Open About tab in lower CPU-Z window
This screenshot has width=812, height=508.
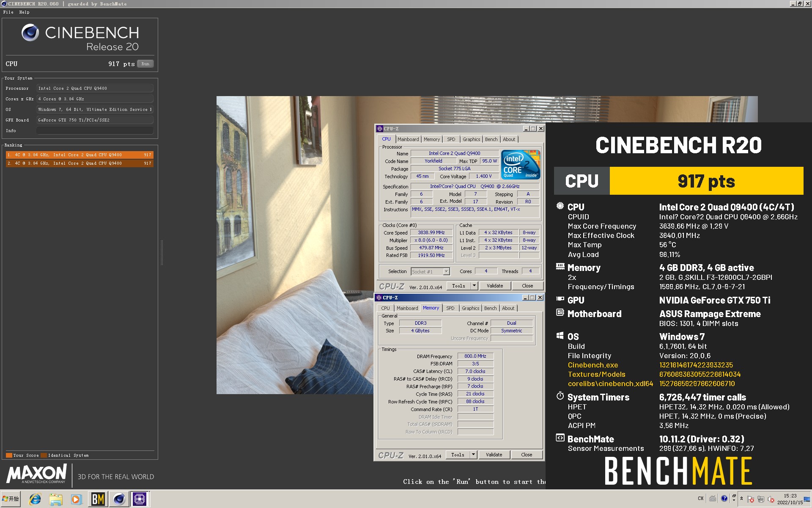point(508,308)
